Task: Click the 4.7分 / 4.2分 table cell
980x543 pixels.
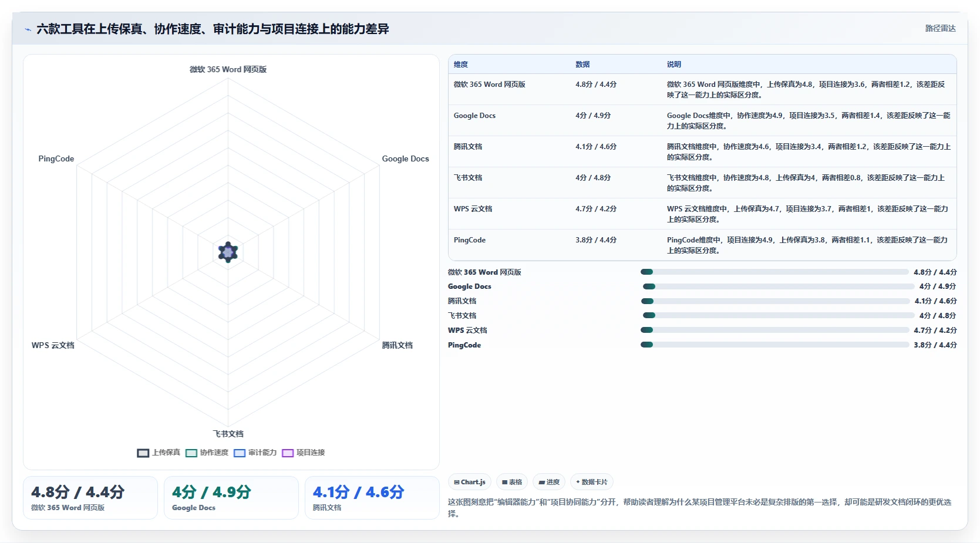Action: [596, 209]
